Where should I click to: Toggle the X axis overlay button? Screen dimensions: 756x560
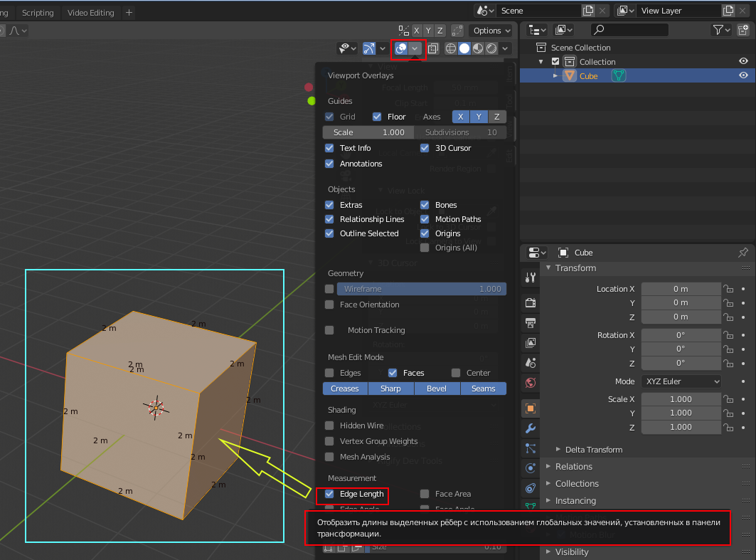click(x=460, y=117)
